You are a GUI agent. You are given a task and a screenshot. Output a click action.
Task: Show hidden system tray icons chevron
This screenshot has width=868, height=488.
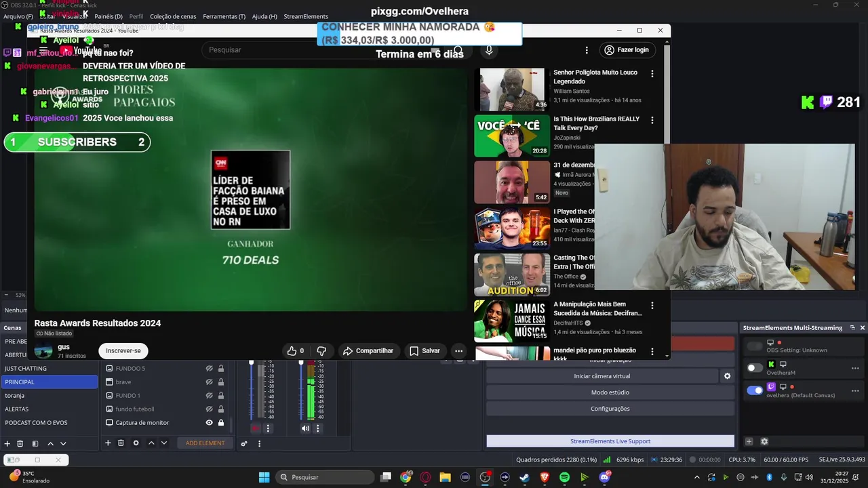697,477
